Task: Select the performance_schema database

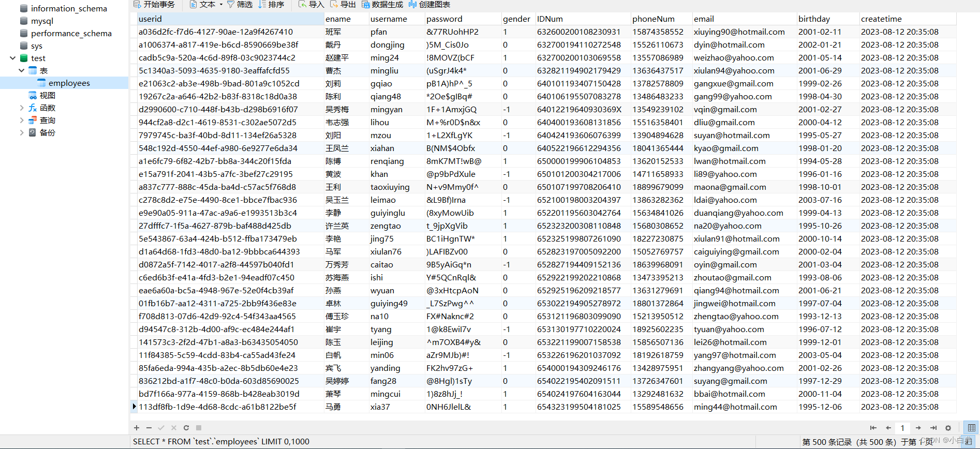Action: point(71,34)
